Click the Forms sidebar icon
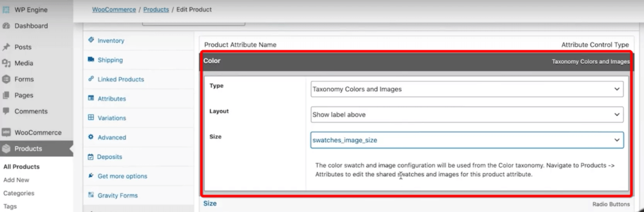Screen dimensions: 644x212 (x=6, y=79)
